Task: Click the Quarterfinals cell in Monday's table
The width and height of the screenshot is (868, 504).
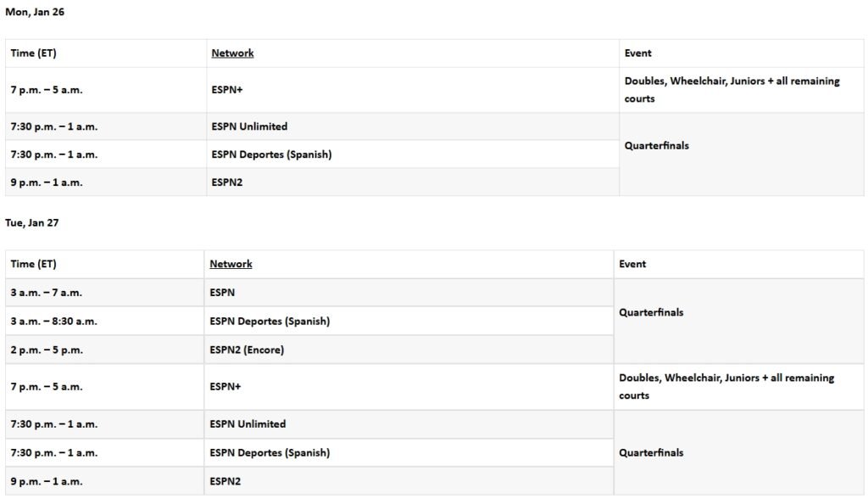Action: pos(656,146)
